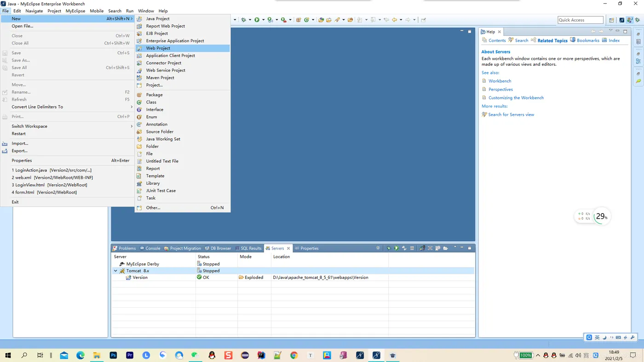Click the Contents icon in Help view
Viewport: 644px width, 362px height.
[x=484, y=40]
